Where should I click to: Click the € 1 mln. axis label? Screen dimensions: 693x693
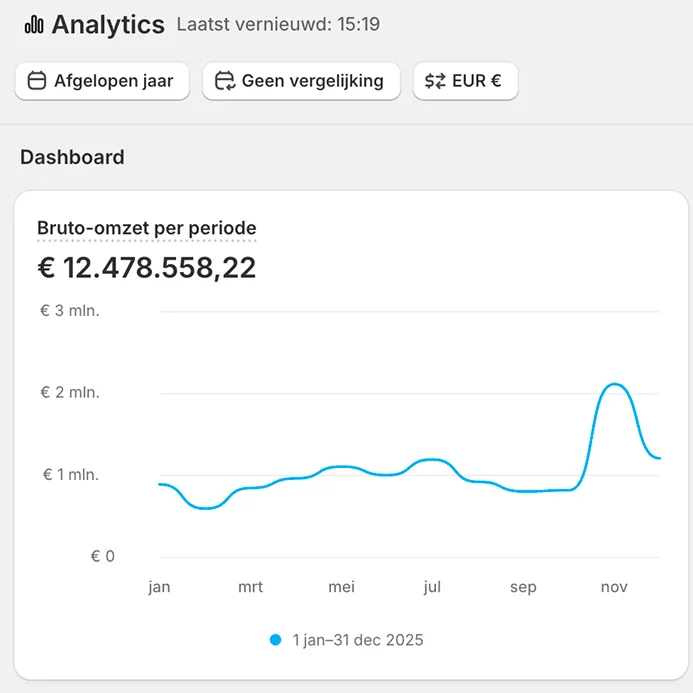click(71, 475)
